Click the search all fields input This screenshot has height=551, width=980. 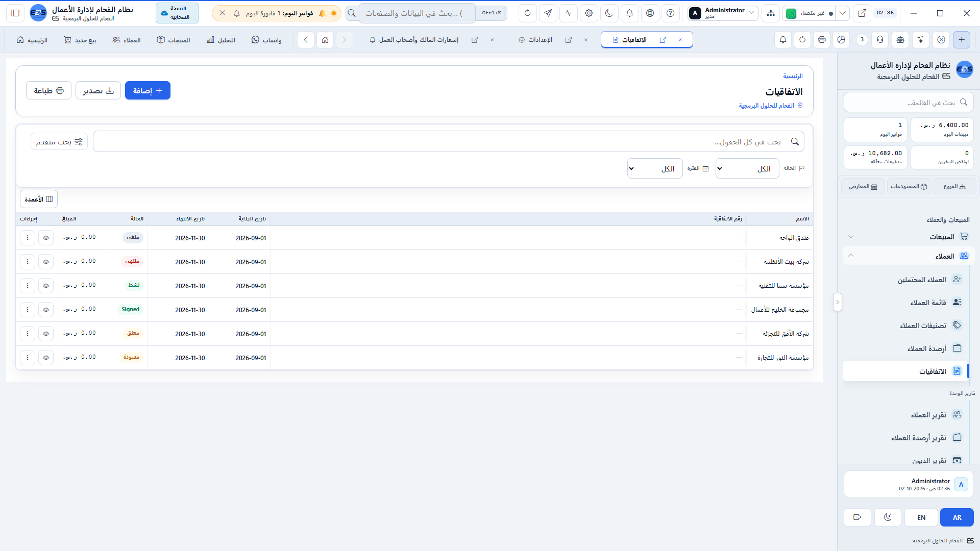click(x=448, y=141)
